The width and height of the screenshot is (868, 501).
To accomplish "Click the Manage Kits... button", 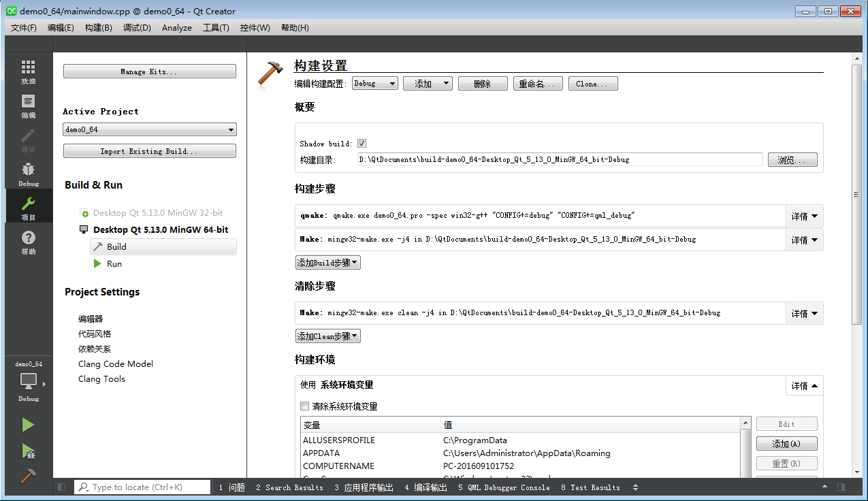I will pos(149,70).
